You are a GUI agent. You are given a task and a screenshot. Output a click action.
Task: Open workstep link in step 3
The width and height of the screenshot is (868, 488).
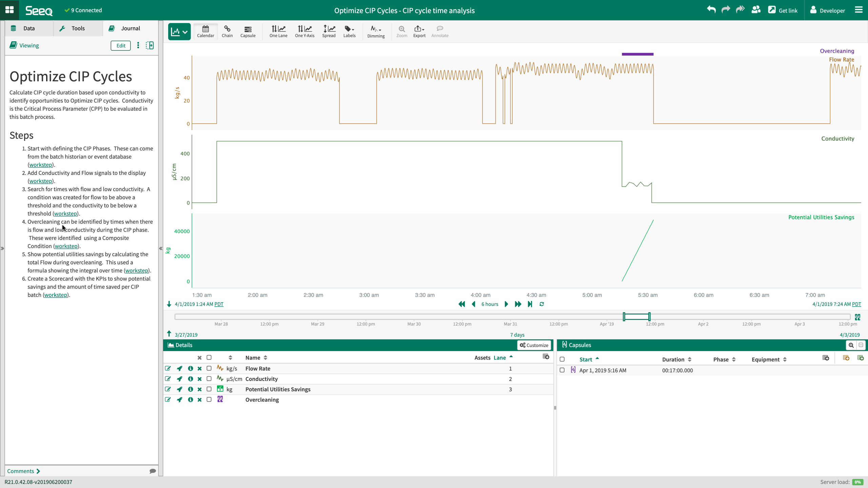(x=65, y=213)
